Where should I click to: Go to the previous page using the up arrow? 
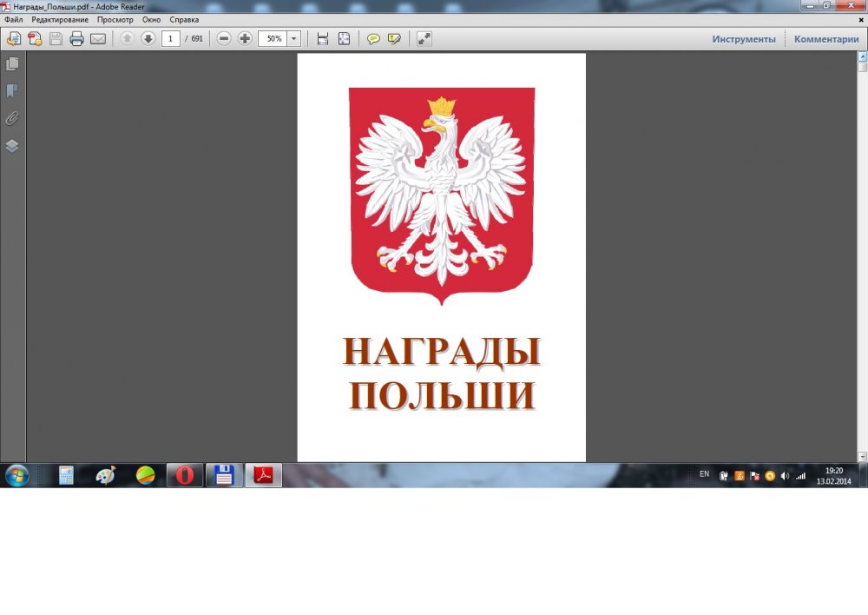pos(127,39)
